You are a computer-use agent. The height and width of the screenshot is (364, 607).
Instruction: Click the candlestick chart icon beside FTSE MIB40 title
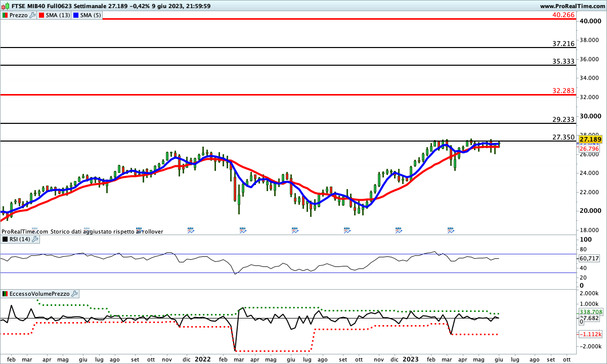[5, 6]
